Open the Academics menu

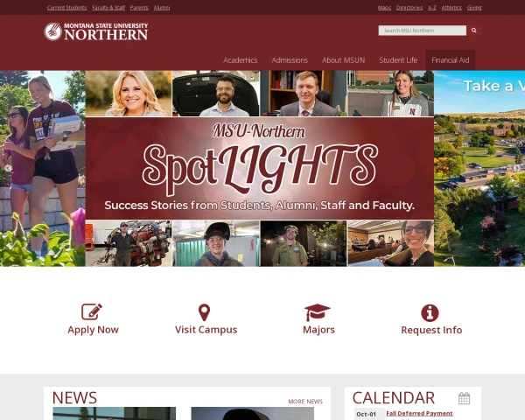(x=240, y=60)
